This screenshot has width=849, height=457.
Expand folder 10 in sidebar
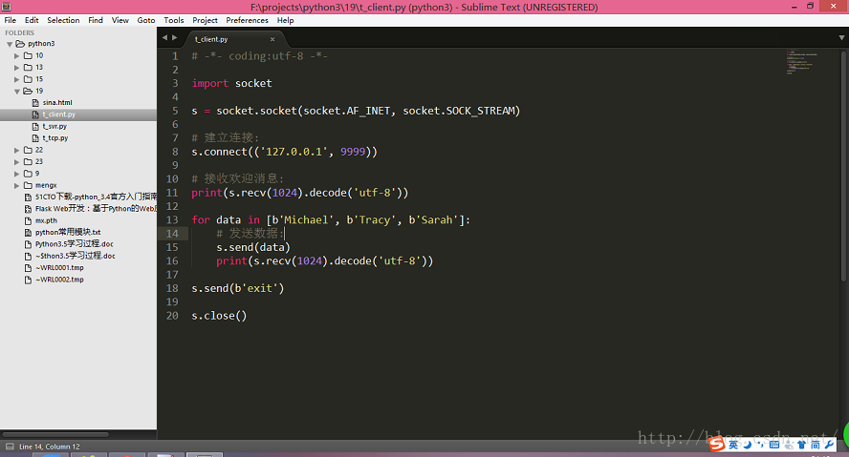(x=17, y=56)
